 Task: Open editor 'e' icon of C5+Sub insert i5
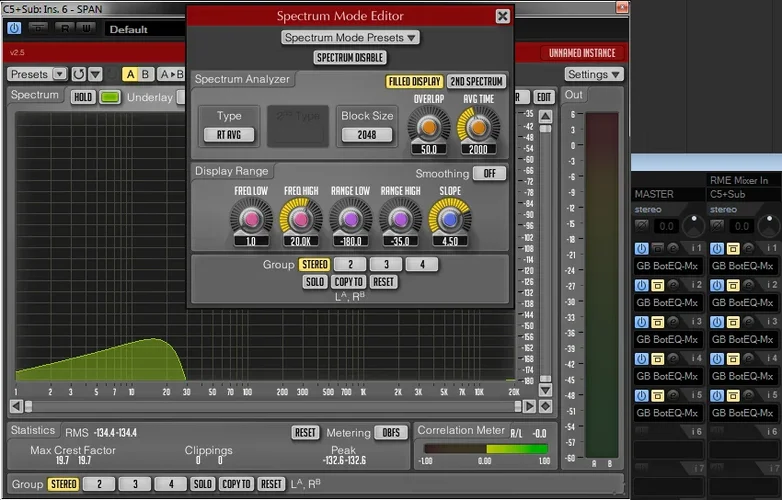pos(749,395)
